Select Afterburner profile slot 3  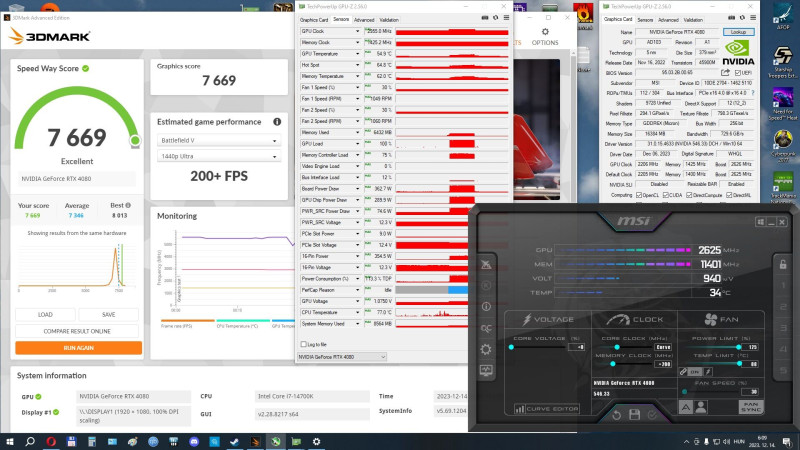click(783, 328)
